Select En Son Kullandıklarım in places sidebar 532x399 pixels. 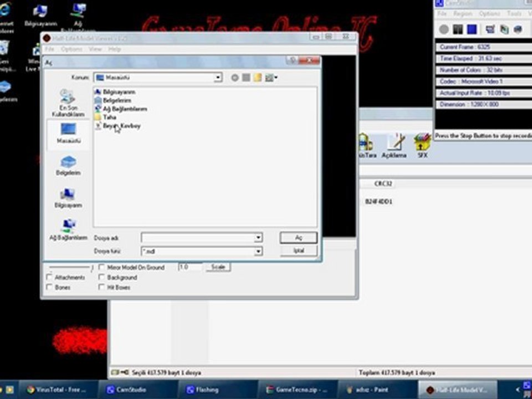coord(68,103)
